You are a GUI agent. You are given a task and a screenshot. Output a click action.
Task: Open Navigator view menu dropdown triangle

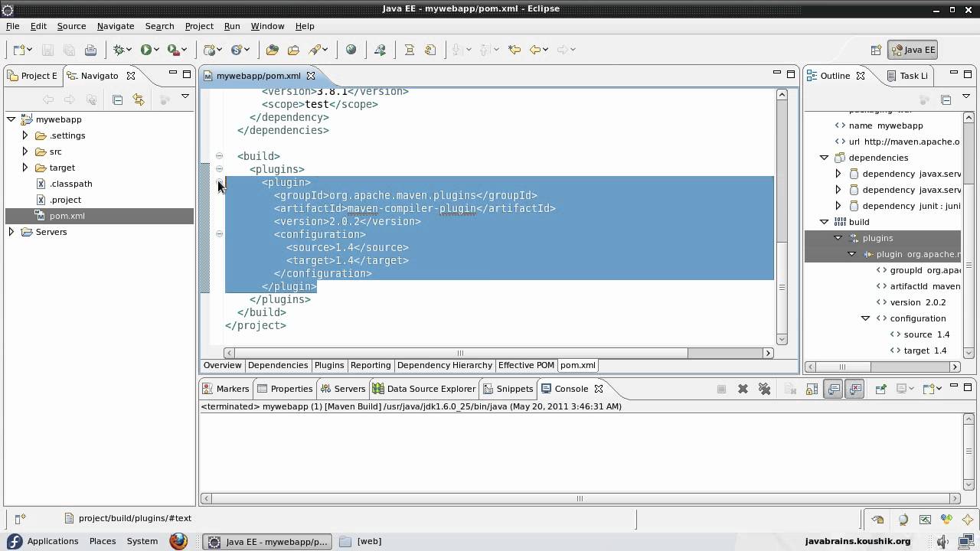[185, 96]
